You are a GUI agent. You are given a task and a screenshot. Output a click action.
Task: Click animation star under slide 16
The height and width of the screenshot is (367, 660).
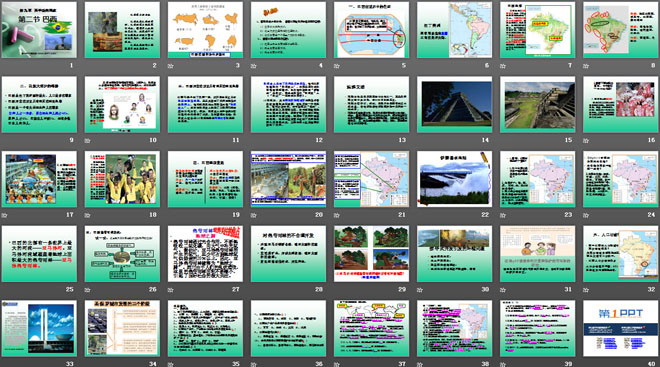586,140
